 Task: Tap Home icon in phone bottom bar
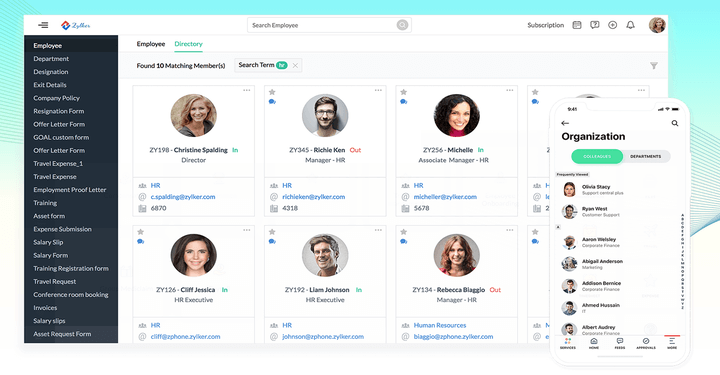coord(594,343)
